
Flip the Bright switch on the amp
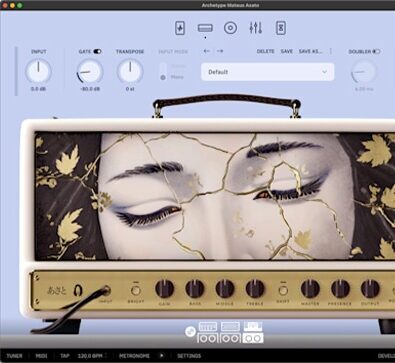coord(136,290)
